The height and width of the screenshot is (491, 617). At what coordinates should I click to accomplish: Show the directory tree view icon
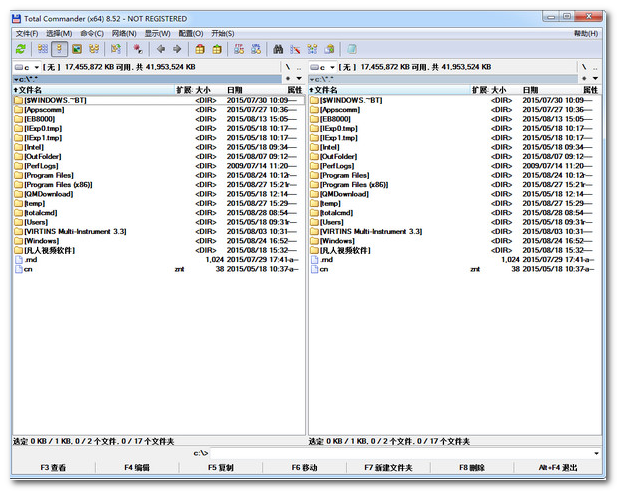pos(94,49)
